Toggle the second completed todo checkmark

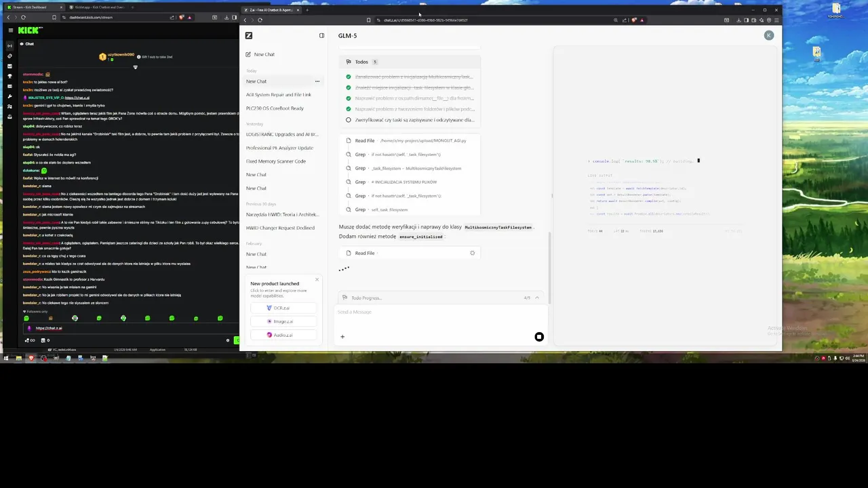click(x=349, y=87)
